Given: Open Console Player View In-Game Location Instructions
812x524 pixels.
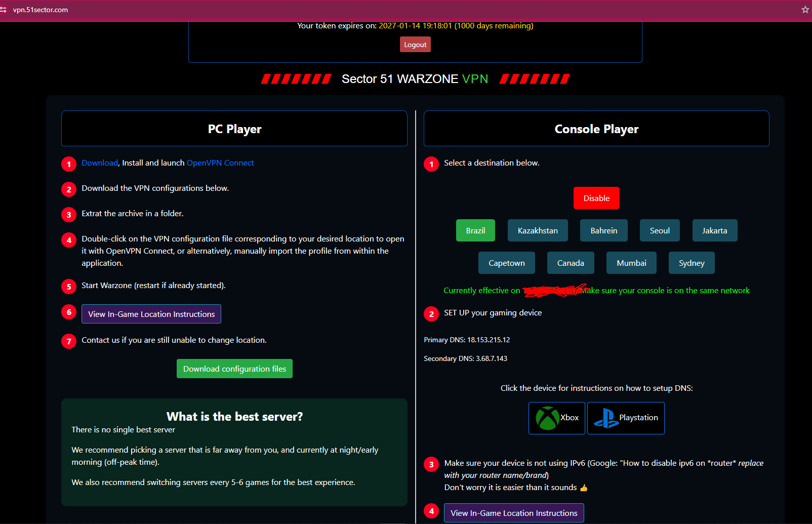Looking at the screenshot, I should 514,513.
